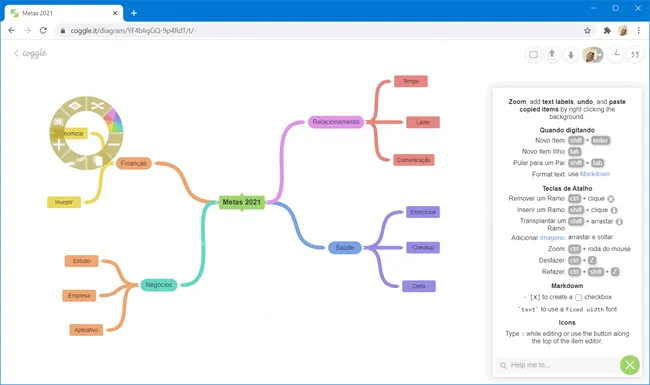
Task: Select the central 'Metas 2021' node
Action: point(242,202)
